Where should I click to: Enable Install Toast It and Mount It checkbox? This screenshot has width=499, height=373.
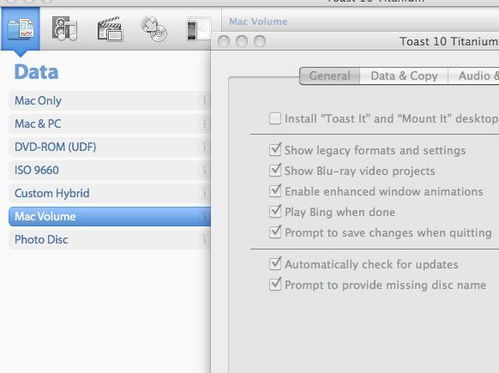tap(275, 118)
